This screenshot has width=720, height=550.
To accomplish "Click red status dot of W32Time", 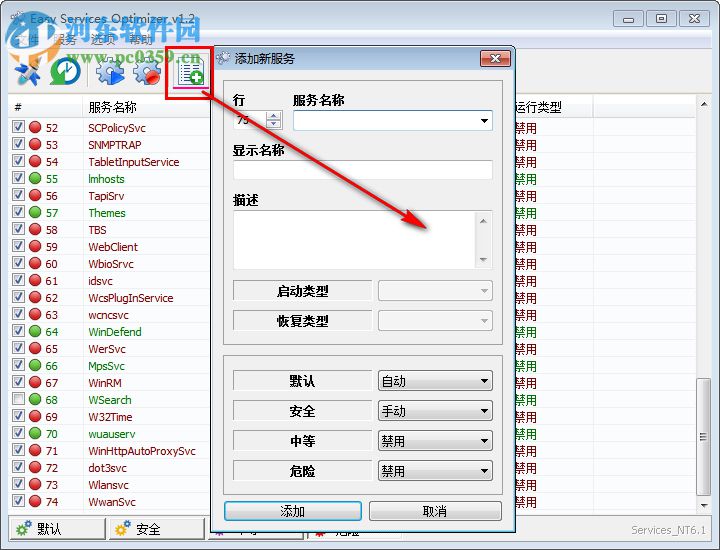I will (x=35, y=416).
